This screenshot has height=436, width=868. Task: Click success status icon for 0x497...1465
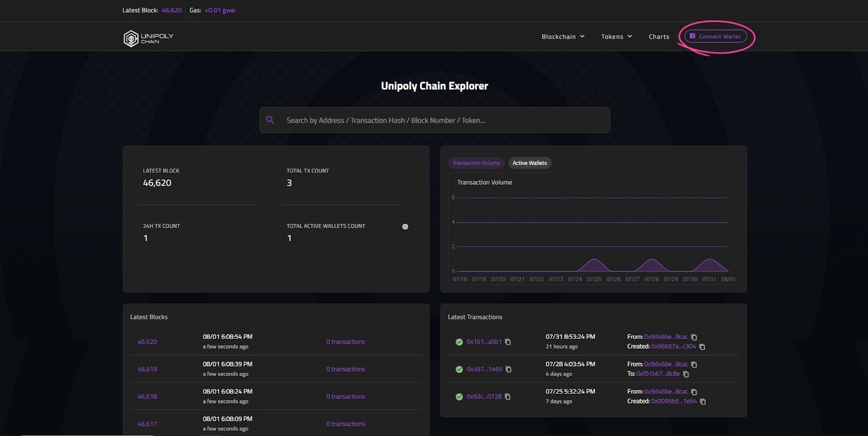459,369
